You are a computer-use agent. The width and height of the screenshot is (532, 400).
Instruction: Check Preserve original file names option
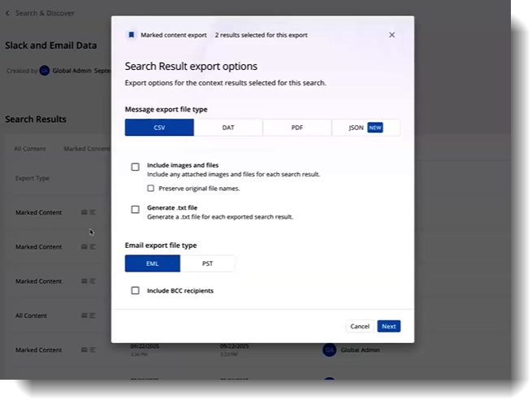coord(151,188)
